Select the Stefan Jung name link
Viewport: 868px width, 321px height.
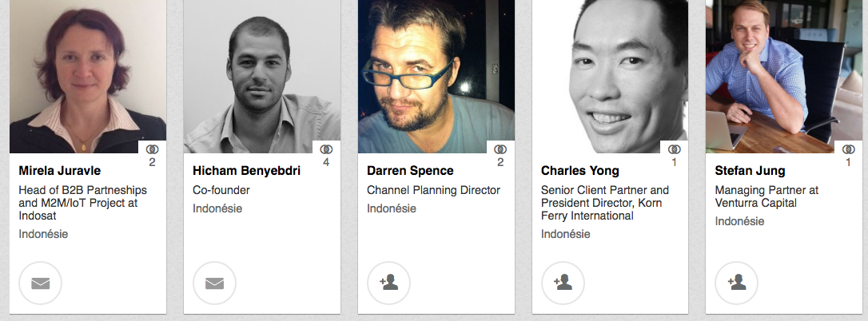(750, 171)
